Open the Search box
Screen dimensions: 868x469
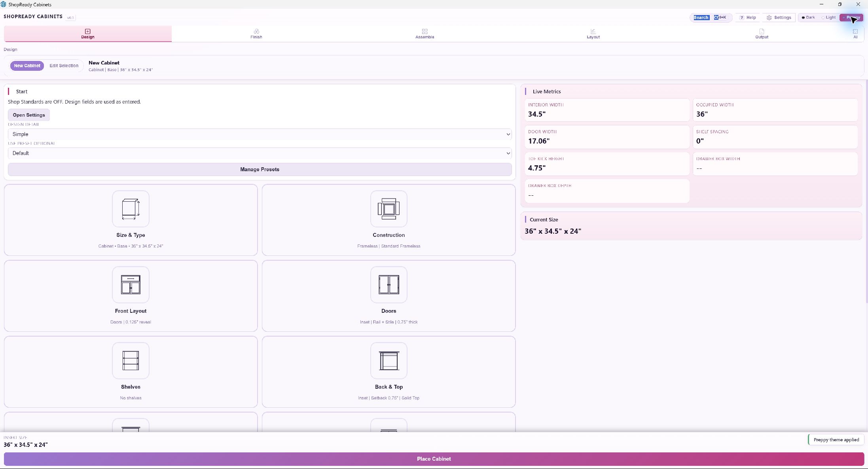point(711,17)
